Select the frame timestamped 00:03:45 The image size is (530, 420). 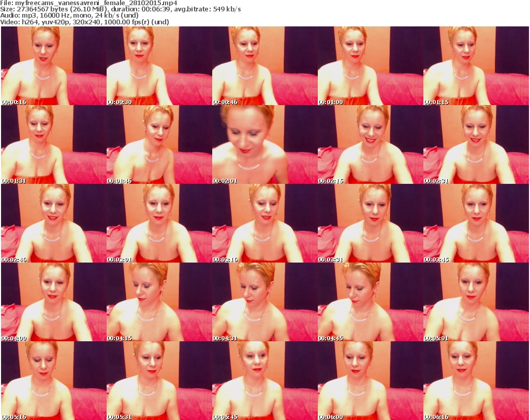[476, 224]
